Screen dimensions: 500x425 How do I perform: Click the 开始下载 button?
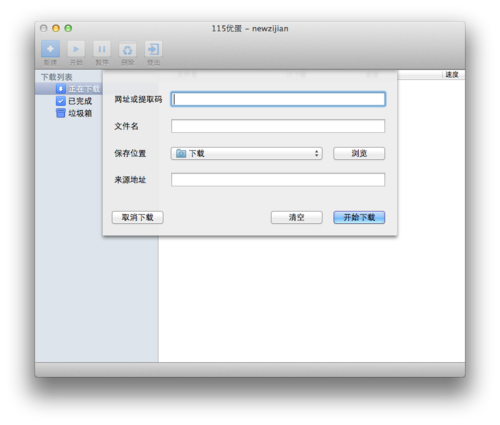click(x=359, y=217)
